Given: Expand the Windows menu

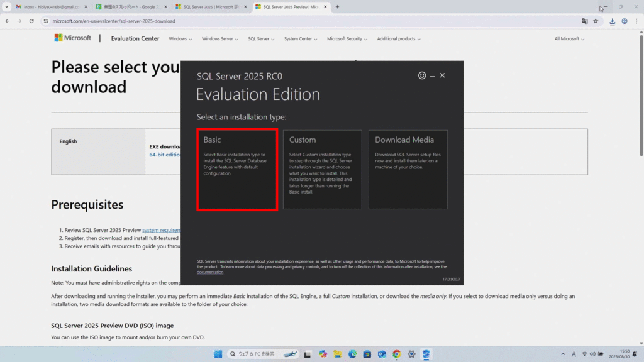Looking at the screenshot, I should point(180,38).
